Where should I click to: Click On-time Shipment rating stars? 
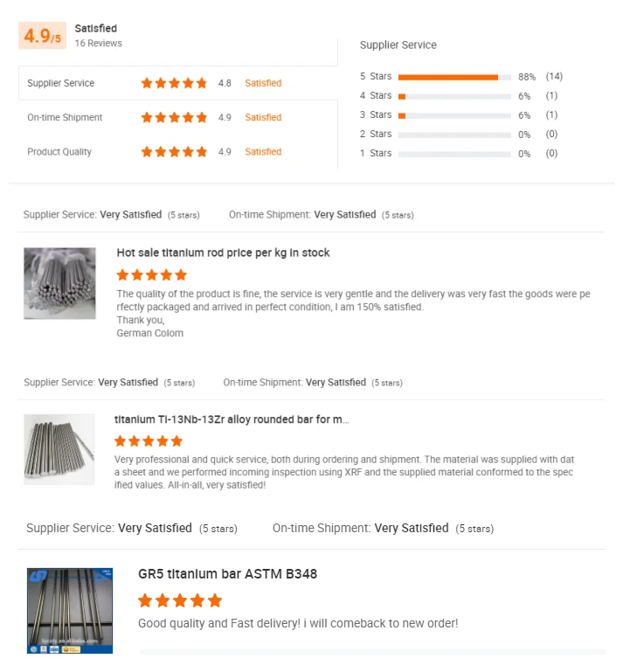click(x=174, y=117)
